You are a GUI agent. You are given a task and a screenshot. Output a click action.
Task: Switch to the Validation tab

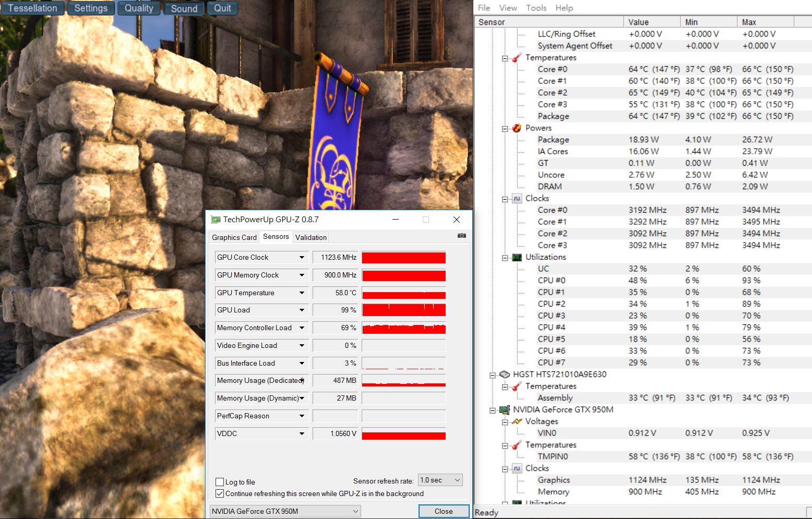tap(311, 237)
